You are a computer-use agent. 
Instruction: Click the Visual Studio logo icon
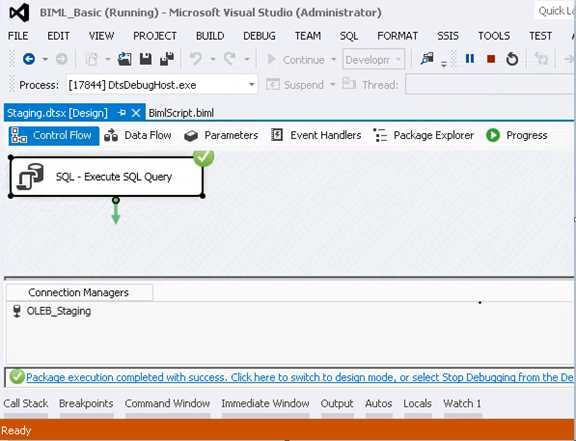tap(19, 12)
